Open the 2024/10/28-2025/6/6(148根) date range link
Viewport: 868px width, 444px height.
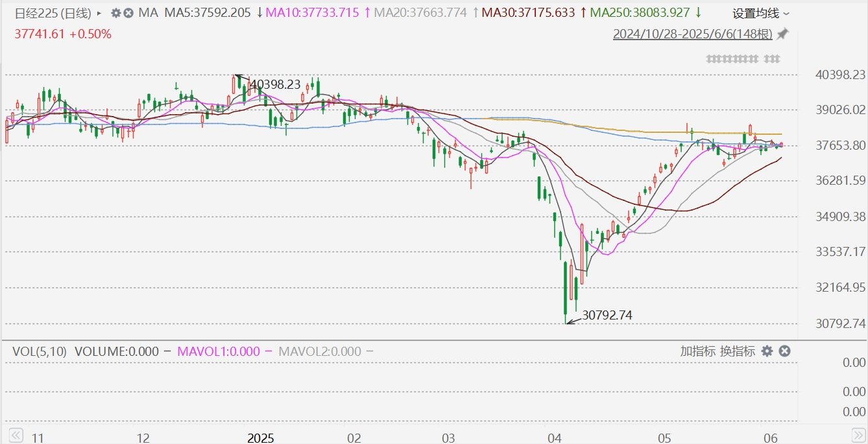click(693, 34)
